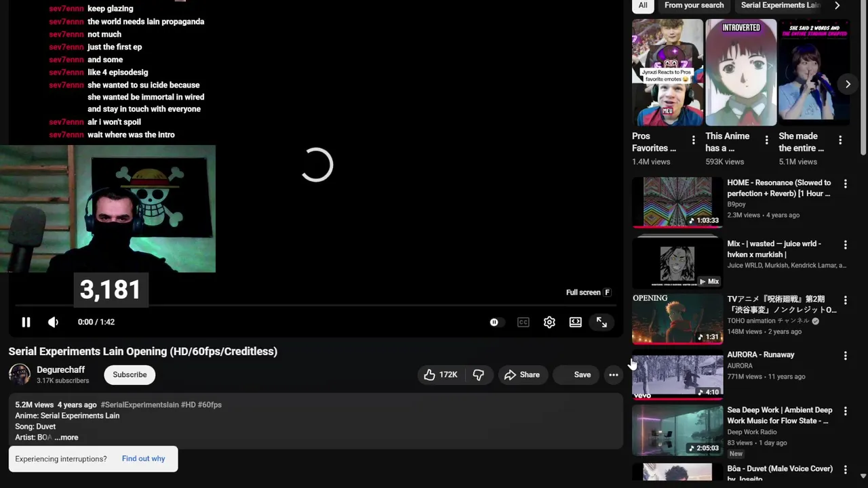This screenshot has height=488, width=868.
Task: Open options for HOME - Resonance video
Action: tap(845, 184)
